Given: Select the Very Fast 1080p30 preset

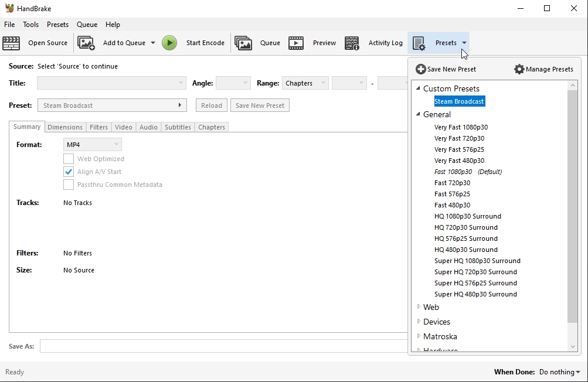Looking at the screenshot, I should coord(461,127).
